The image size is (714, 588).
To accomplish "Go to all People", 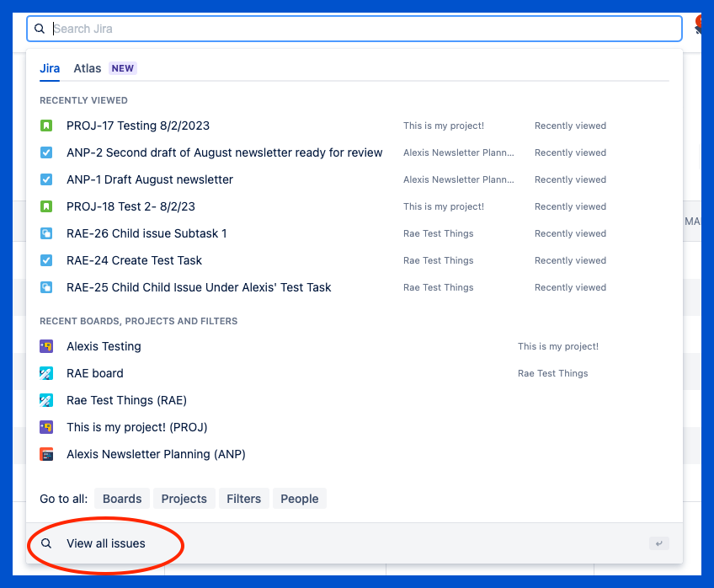I will point(299,498).
